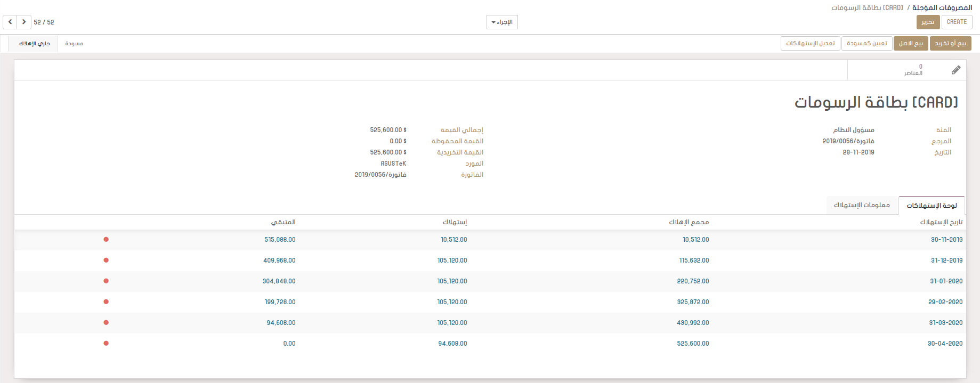Click the مسودة status stage
The height and width of the screenshot is (383, 980).
[74, 44]
